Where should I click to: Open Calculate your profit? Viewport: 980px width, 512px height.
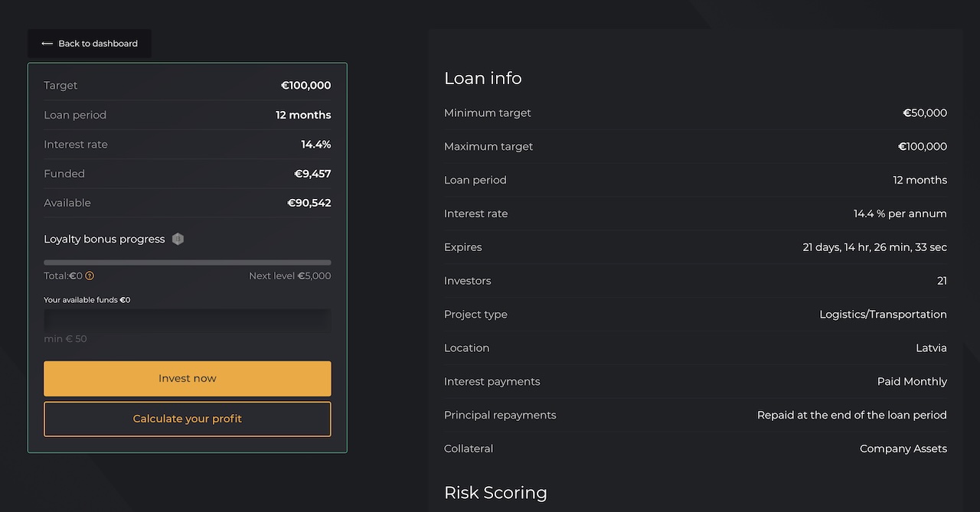pos(188,419)
